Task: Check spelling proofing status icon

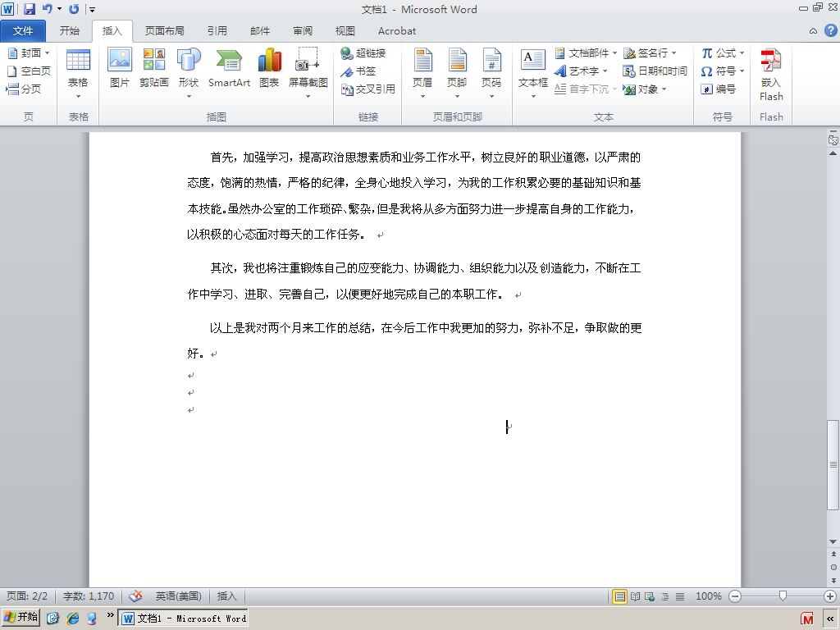Action: tap(135, 596)
